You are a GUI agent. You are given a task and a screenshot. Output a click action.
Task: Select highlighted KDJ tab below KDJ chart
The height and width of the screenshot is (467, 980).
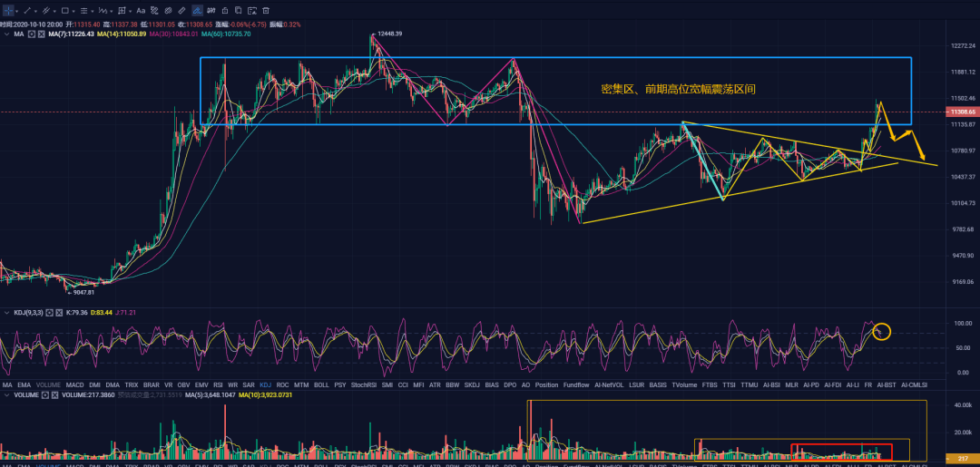point(266,385)
